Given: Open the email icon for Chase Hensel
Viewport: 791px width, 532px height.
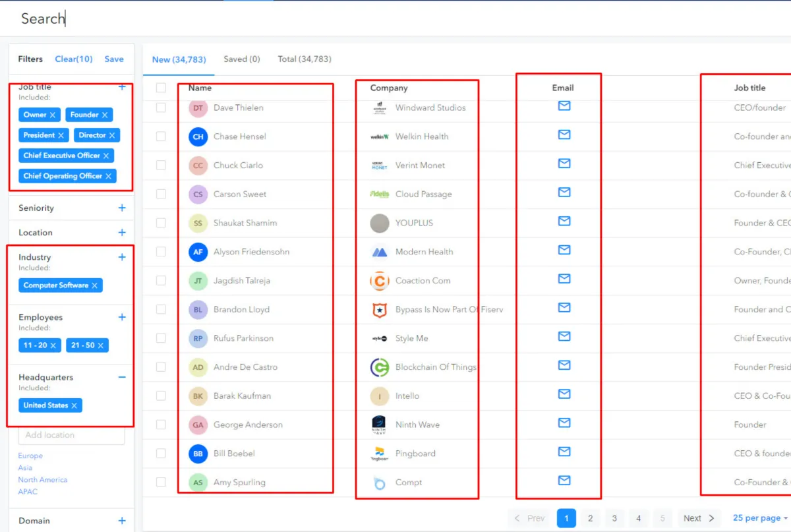Looking at the screenshot, I should (564, 134).
